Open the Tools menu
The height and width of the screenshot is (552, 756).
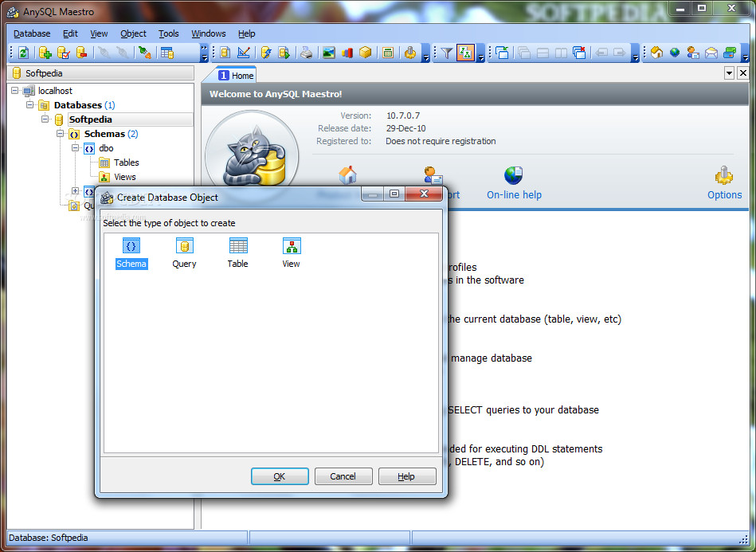(x=169, y=33)
